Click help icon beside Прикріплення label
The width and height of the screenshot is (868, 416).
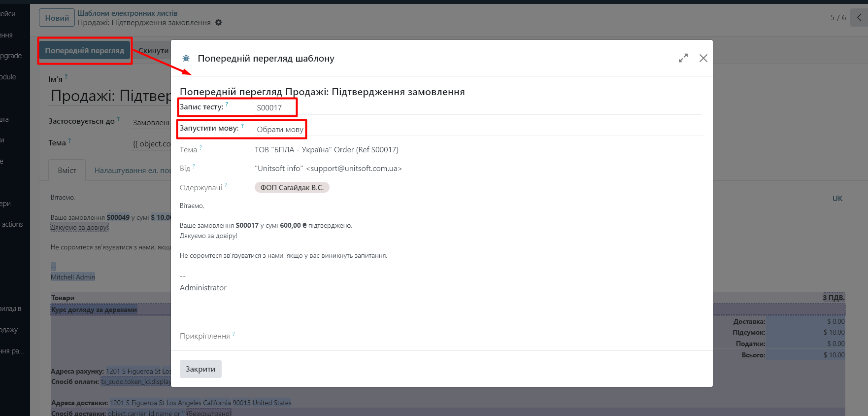pos(234,334)
